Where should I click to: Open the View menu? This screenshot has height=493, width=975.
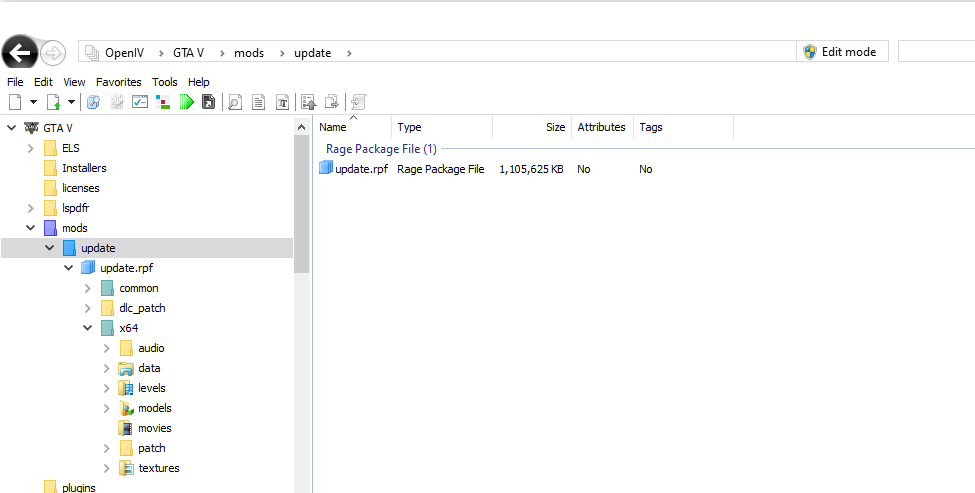tap(74, 82)
